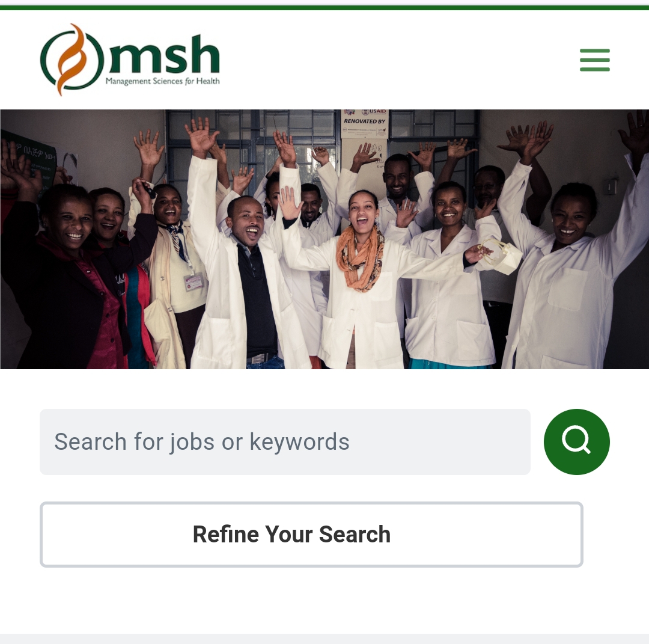The height and width of the screenshot is (644, 649).
Task: Click the 'msh' wordmark text
Action: [164, 54]
